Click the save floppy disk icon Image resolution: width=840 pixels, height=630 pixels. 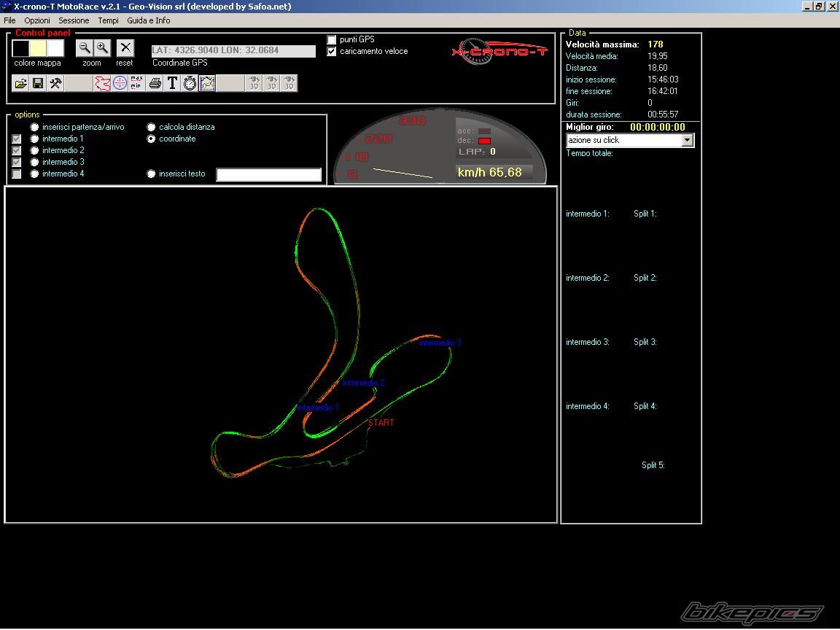pos(38,84)
